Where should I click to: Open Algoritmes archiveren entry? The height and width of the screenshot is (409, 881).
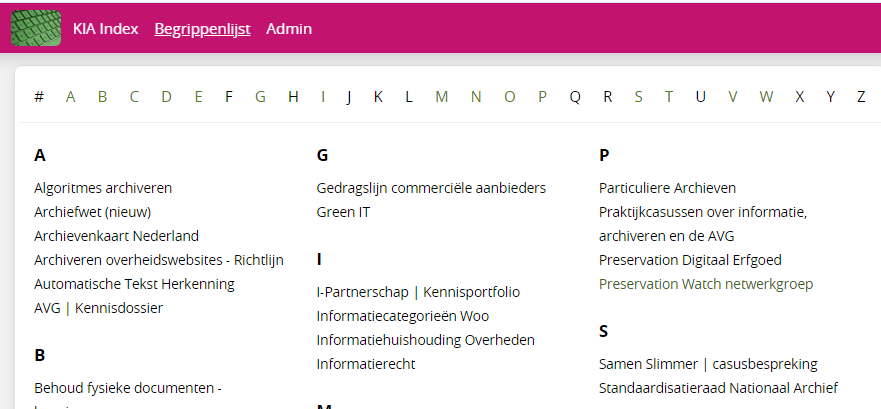click(103, 188)
